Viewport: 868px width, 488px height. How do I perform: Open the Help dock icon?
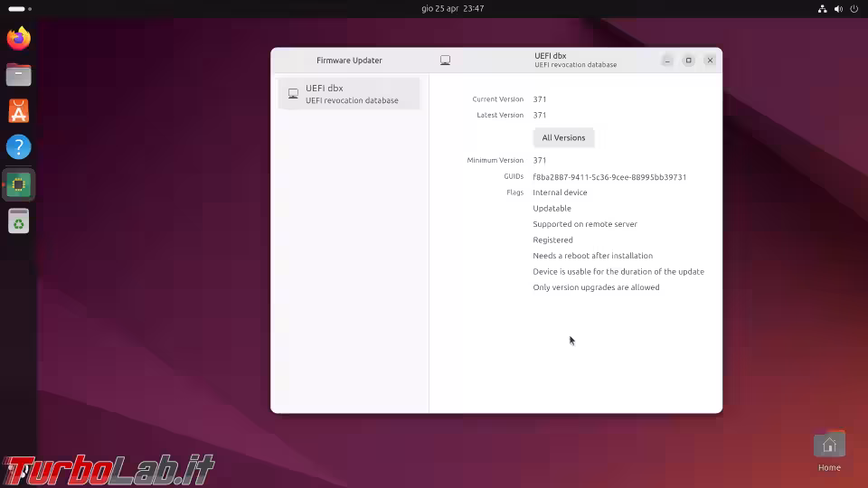[x=19, y=147]
